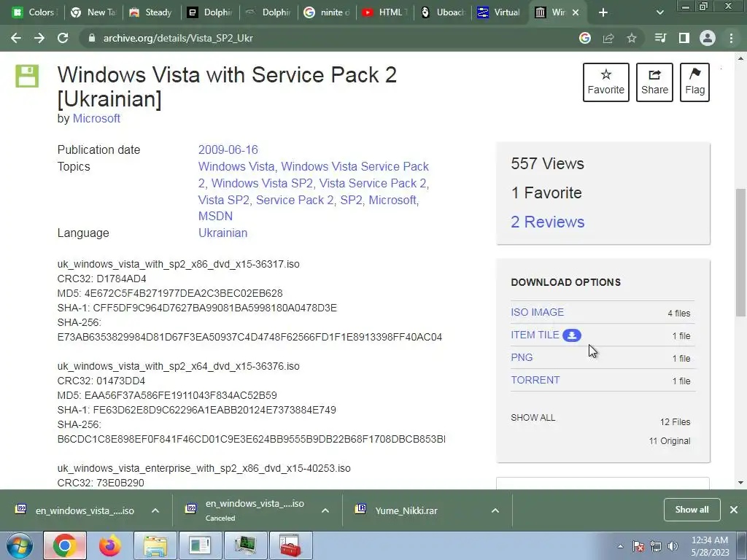
Task: Open the Yume_Nikki.rar download
Action: [396, 510]
